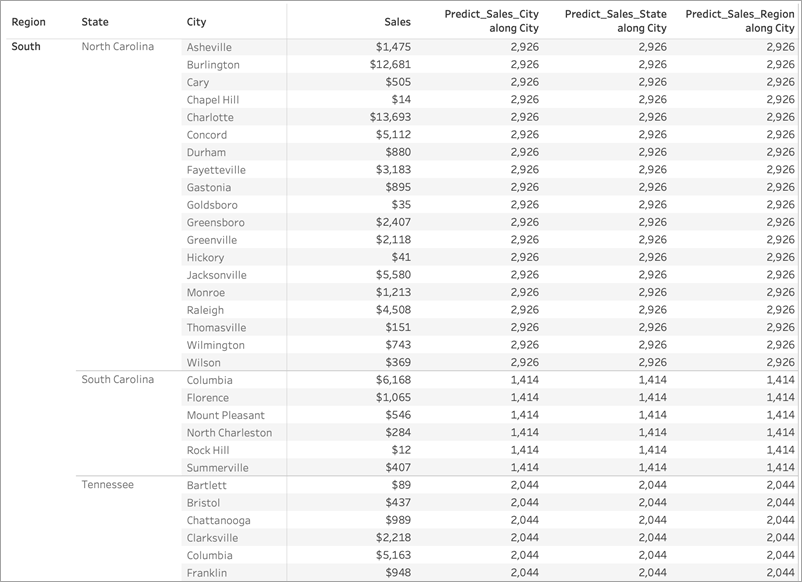Screen dimensions: 802x582
Task: Select the South region label
Action: [26, 47]
